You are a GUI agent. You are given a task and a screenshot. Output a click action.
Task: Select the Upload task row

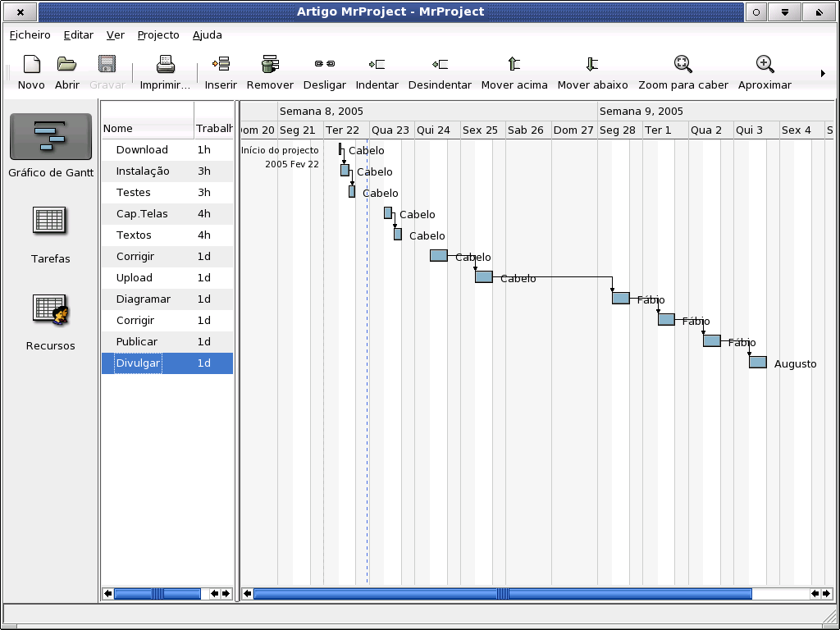coord(167,277)
